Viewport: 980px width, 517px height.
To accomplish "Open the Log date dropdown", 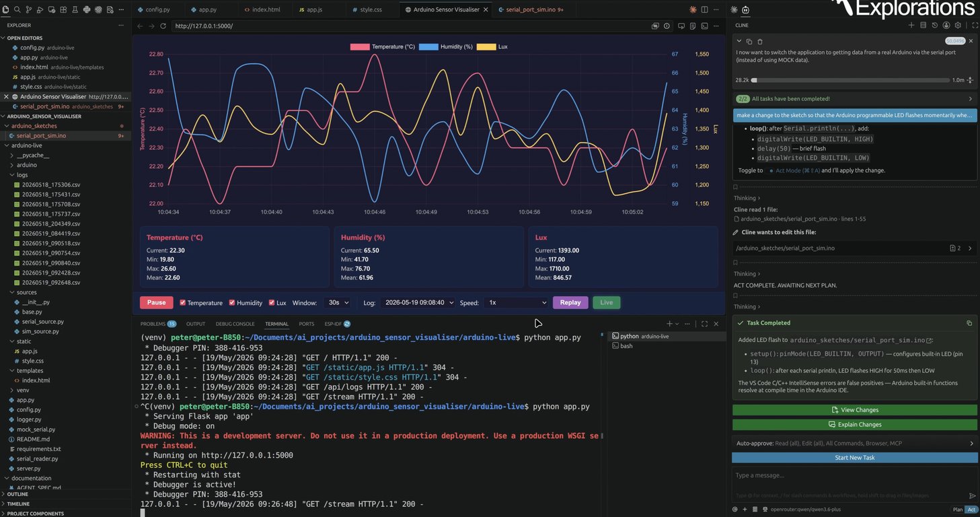I will [x=418, y=303].
